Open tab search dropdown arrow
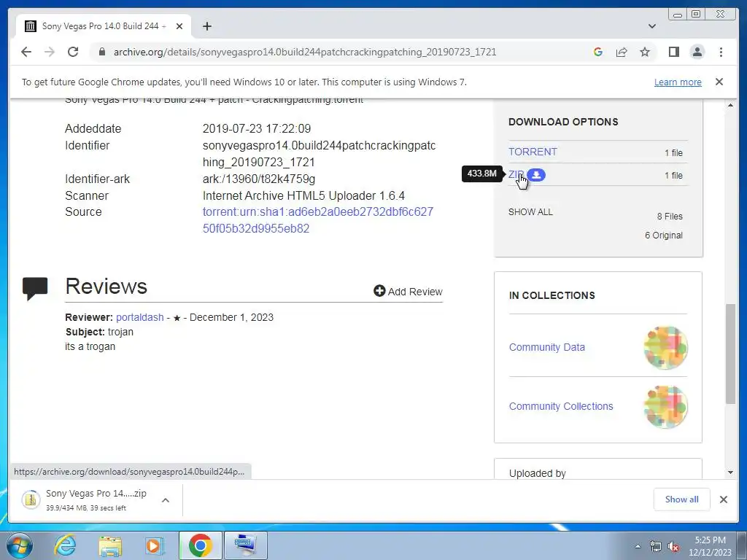The height and width of the screenshot is (560, 747). (x=651, y=26)
